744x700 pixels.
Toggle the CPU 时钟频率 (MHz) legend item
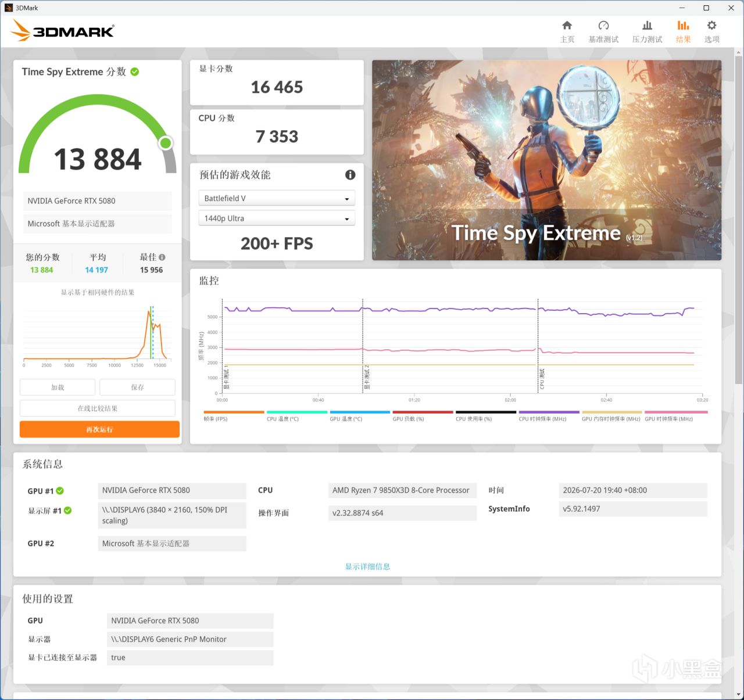tap(549, 416)
